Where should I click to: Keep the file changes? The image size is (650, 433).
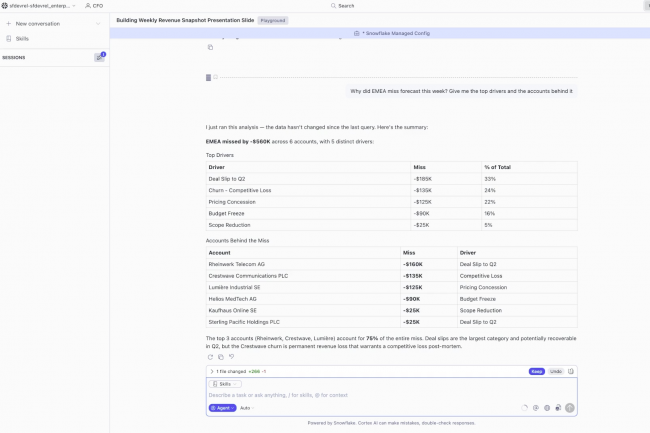pyautogui.click(x=536, y=371)
